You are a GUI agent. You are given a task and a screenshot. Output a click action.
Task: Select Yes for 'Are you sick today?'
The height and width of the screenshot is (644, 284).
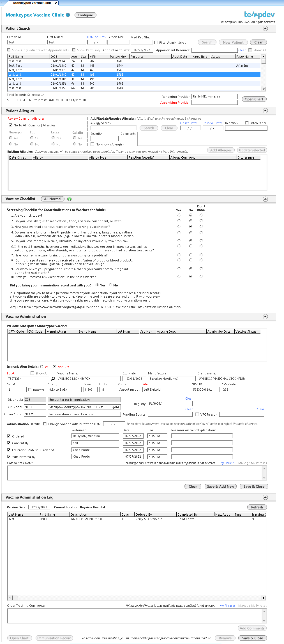coord(179,216)
